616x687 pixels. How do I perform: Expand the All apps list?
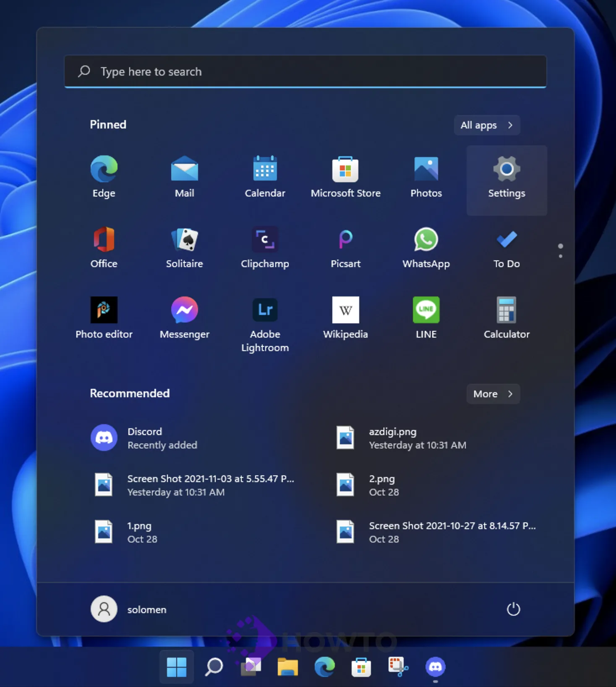487,125
